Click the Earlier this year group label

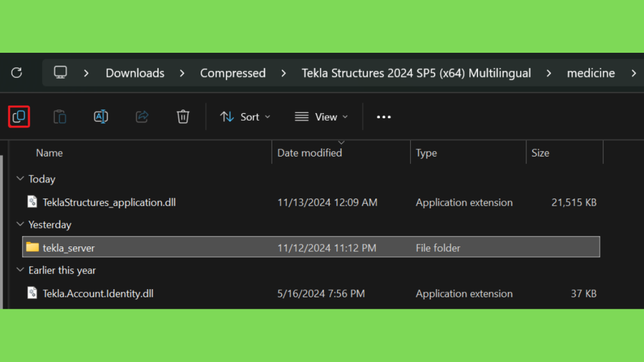coord(62,270)
